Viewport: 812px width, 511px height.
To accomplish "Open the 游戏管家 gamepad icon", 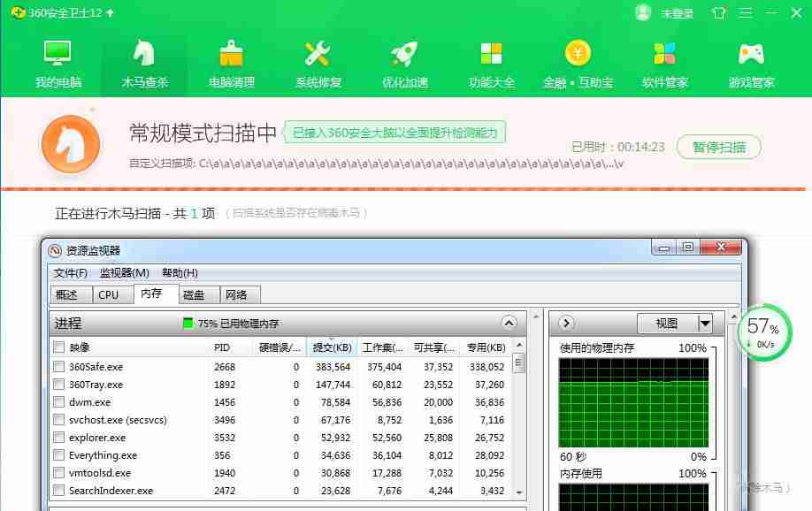I will (751, 53).
